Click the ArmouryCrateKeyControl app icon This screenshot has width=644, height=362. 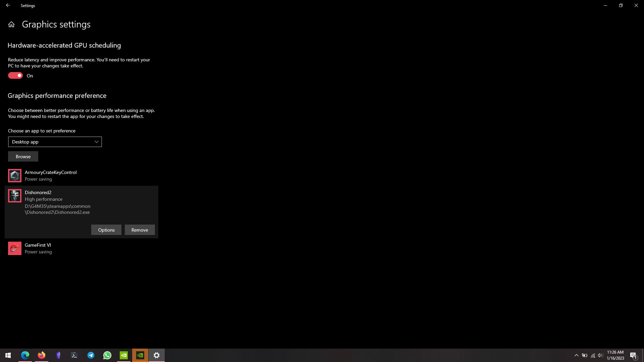pos(15,176)
